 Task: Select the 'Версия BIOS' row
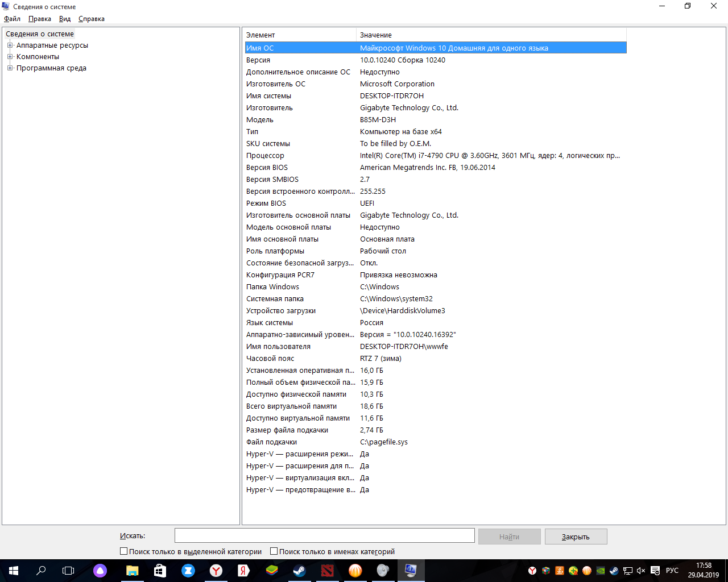click(x=436, y=167)
